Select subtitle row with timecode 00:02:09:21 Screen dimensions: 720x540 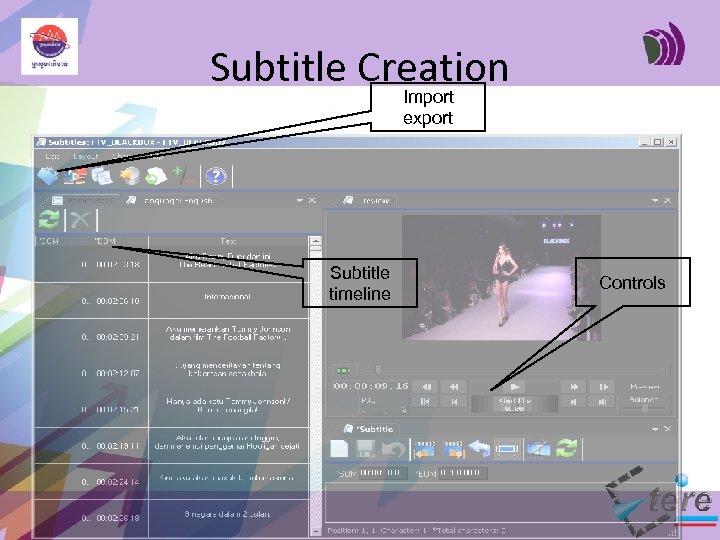click(x=172, y=337)
